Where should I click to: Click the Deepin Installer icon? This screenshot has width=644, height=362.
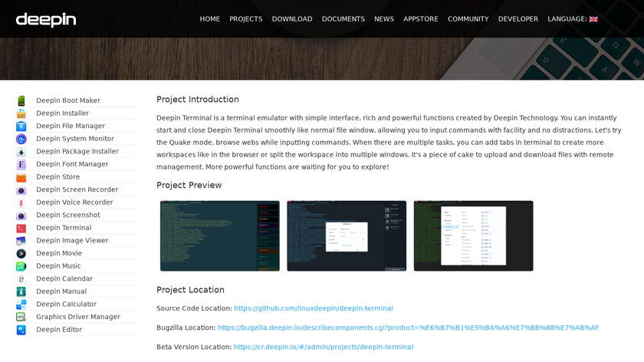click(21, 113)
